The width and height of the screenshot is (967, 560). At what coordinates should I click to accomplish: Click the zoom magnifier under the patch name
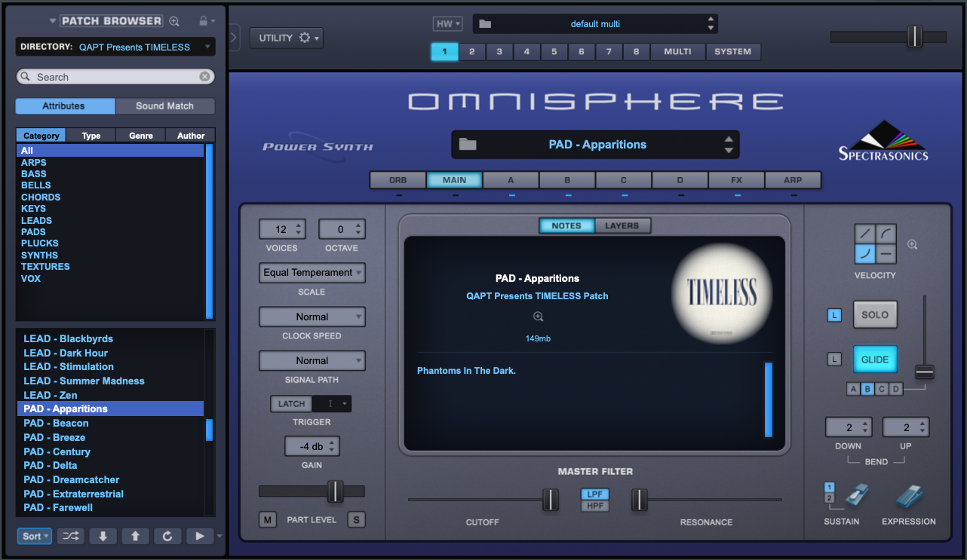coord(538,317)
